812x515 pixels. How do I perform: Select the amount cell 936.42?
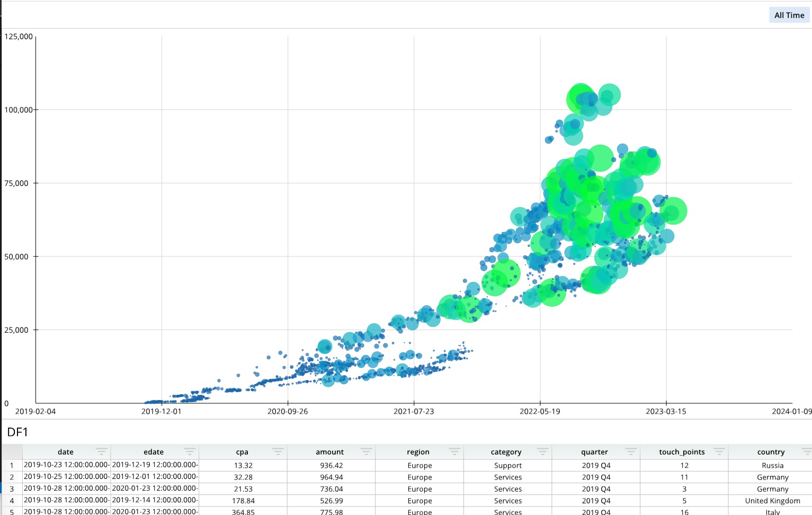tap(332, 465)
